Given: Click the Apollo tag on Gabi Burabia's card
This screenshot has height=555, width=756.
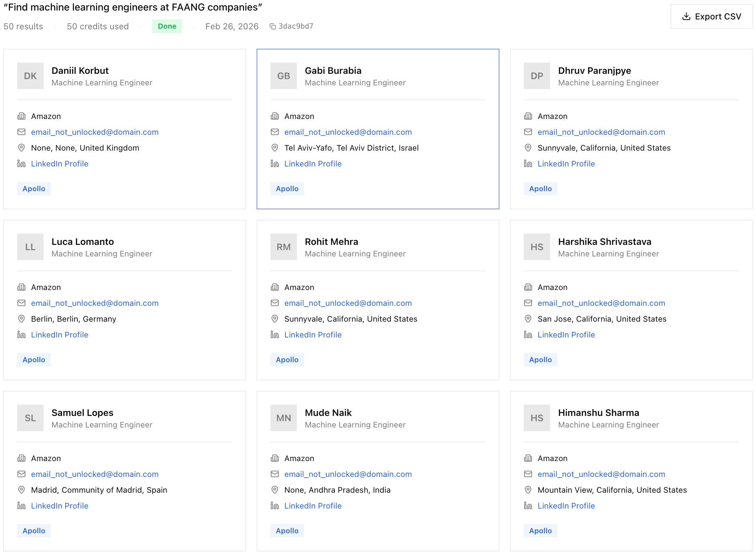Looking at the screenshot, I should click(x=287, y=189).
